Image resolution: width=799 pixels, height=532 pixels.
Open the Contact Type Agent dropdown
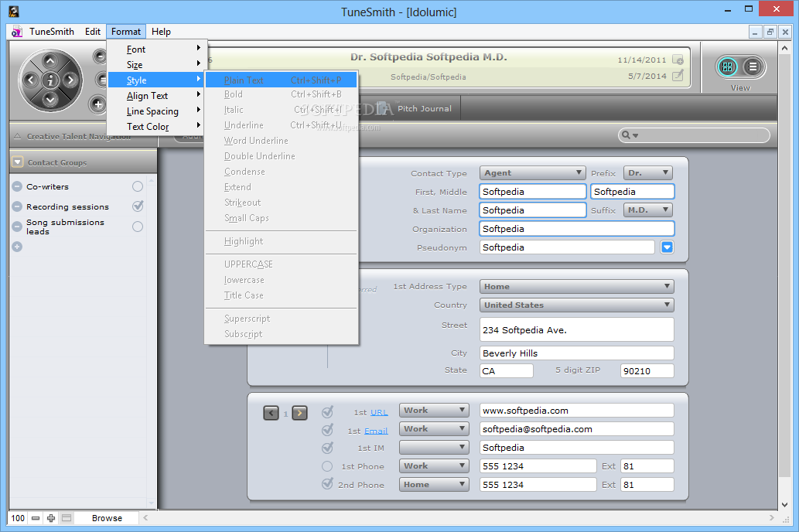pos(532,172)
